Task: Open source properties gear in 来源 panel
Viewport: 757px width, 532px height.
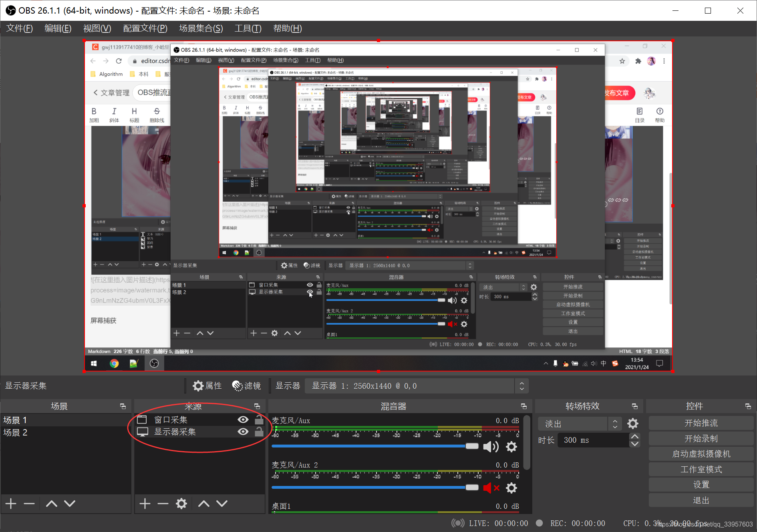Action: 181,504
